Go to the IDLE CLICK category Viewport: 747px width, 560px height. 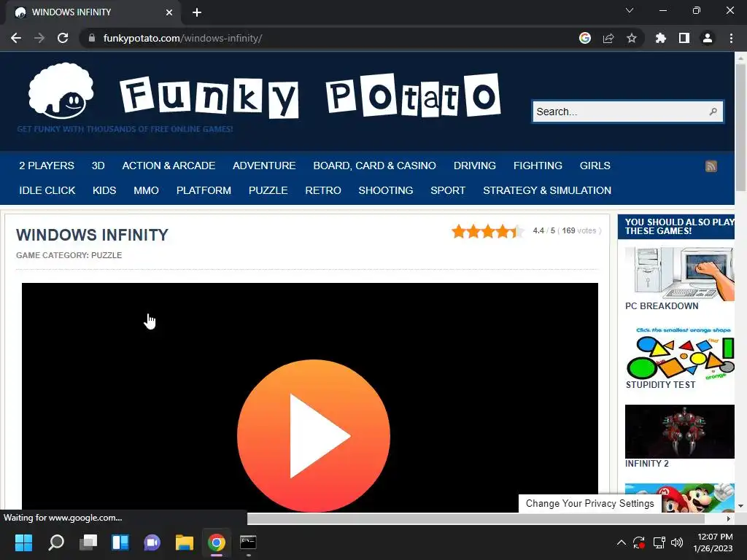click(47, 190)
